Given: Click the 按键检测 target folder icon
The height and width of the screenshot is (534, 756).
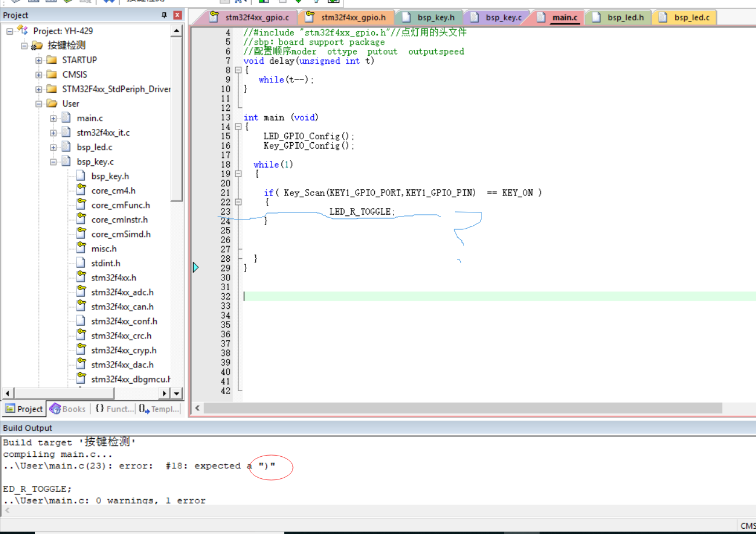Looking at the screenshot, I should pyautogui.click(x=37, y=45).
